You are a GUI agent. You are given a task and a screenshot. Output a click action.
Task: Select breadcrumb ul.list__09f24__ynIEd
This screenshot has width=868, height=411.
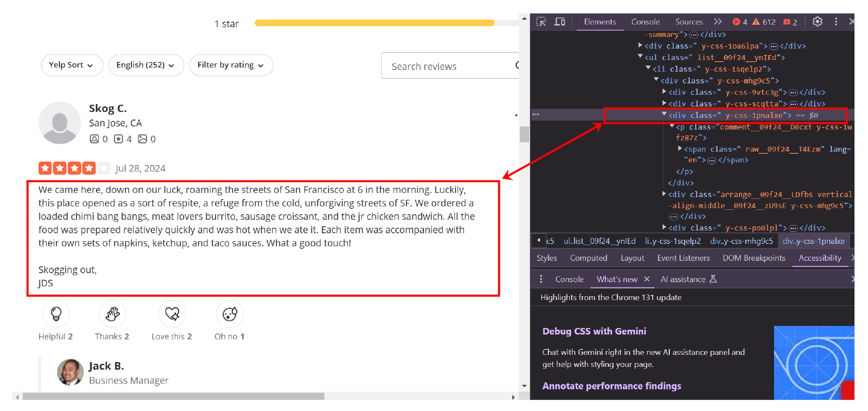[x=599, y=241]
